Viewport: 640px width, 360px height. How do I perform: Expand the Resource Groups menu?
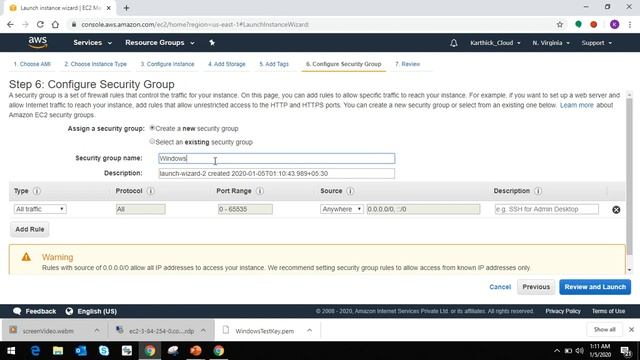tap(160, 42)
